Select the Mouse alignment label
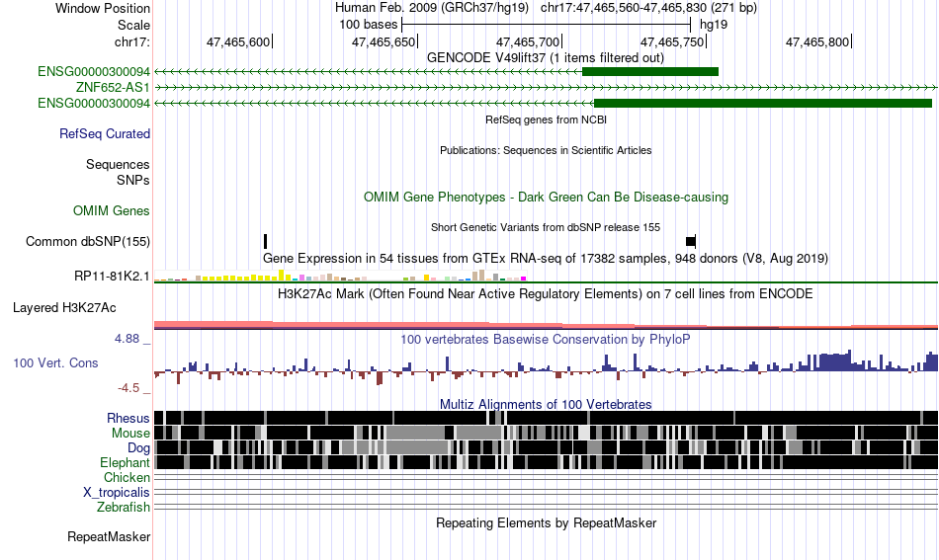939x560 pixels. pos(130,434)
